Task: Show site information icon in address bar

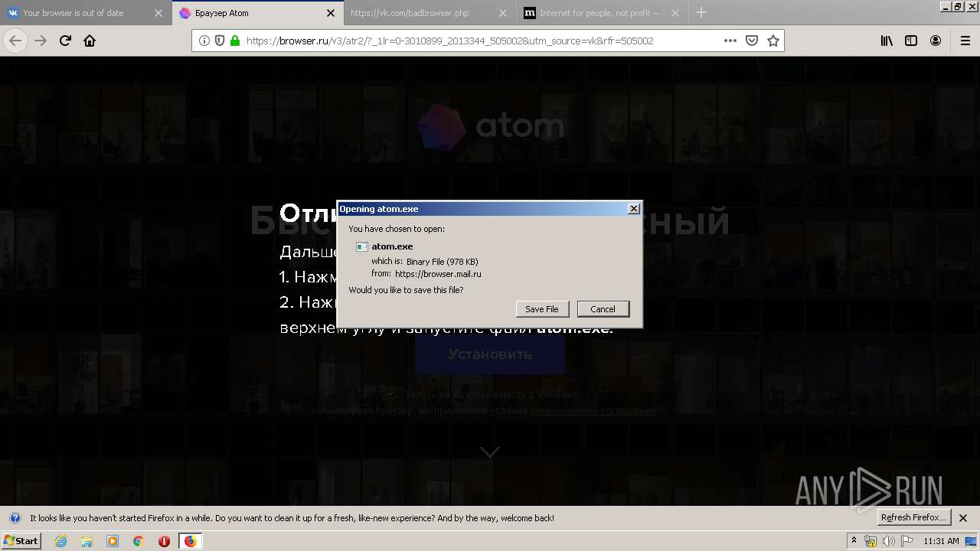Action: click(x=204, y=41)
